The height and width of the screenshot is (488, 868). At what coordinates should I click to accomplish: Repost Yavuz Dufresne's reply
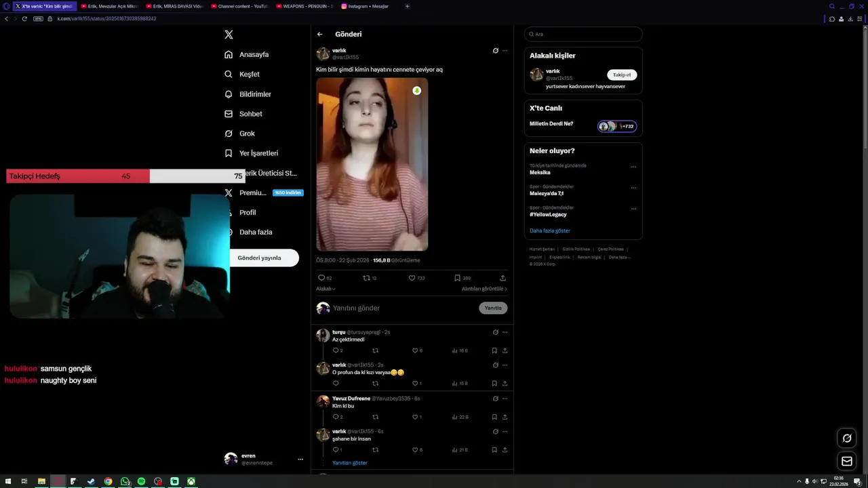(375, 417)
